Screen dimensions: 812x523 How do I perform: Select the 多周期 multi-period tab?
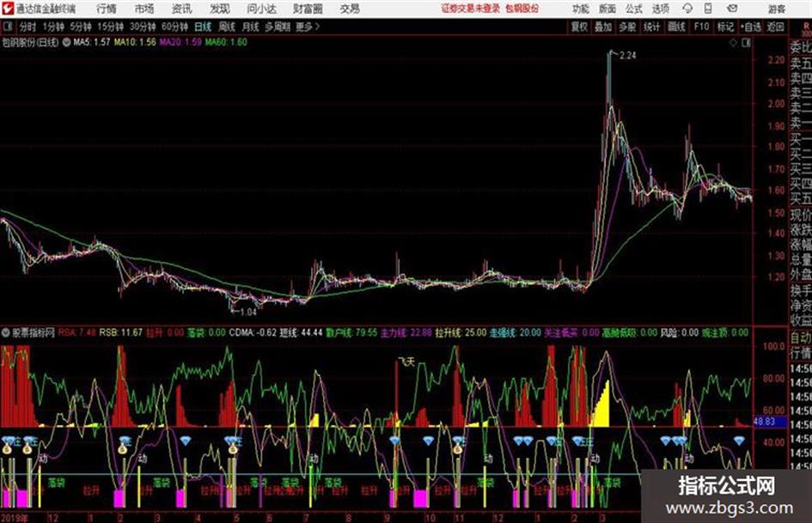[278, 27]
